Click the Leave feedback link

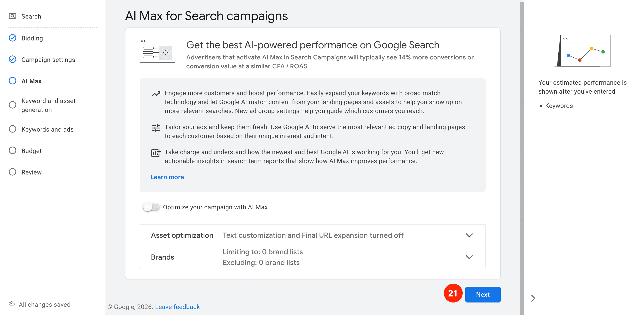coord(177,307)
